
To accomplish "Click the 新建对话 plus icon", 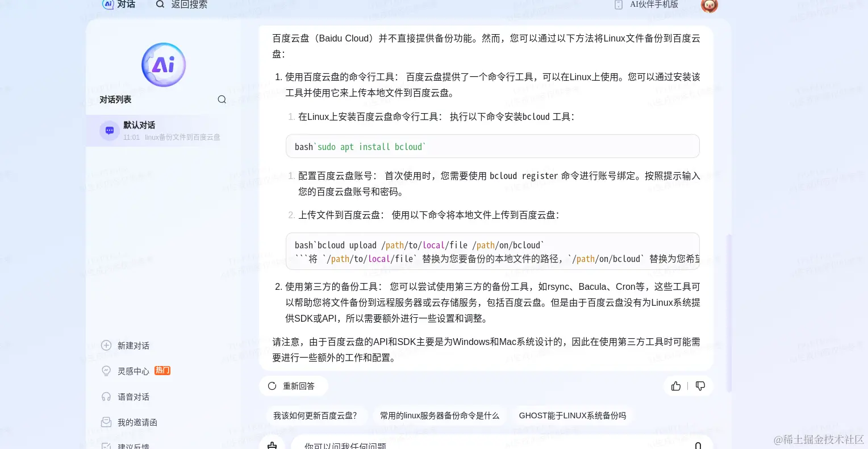I will 106,345.
